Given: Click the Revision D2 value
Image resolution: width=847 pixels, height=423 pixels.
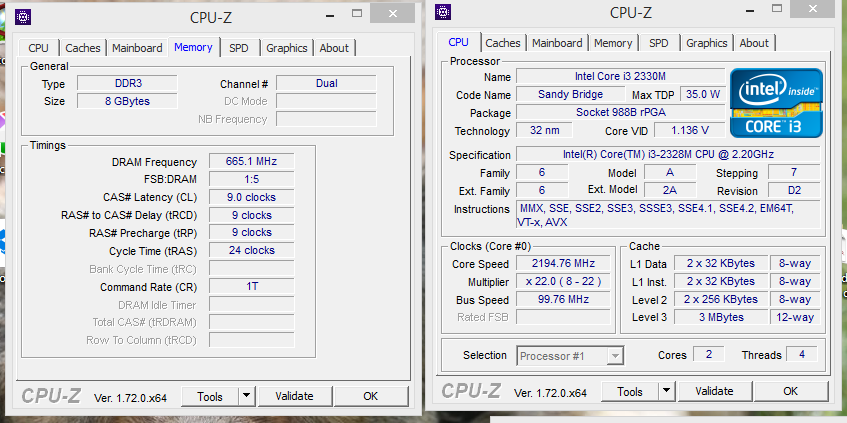Looking at the screenshot, I should pos(794,190).
